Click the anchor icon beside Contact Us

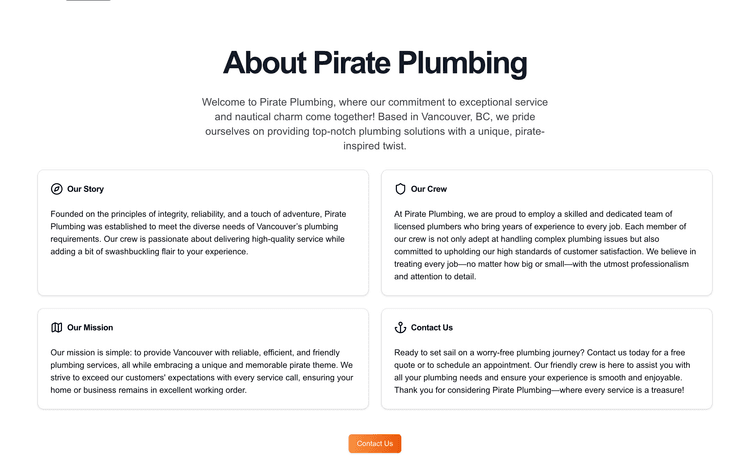pos(400,327)
